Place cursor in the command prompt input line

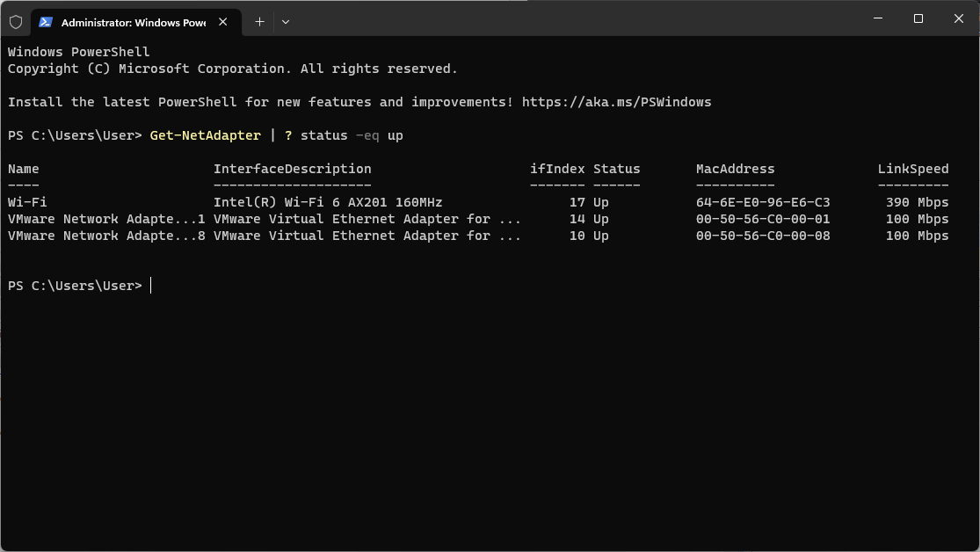(x=149, y=285)
